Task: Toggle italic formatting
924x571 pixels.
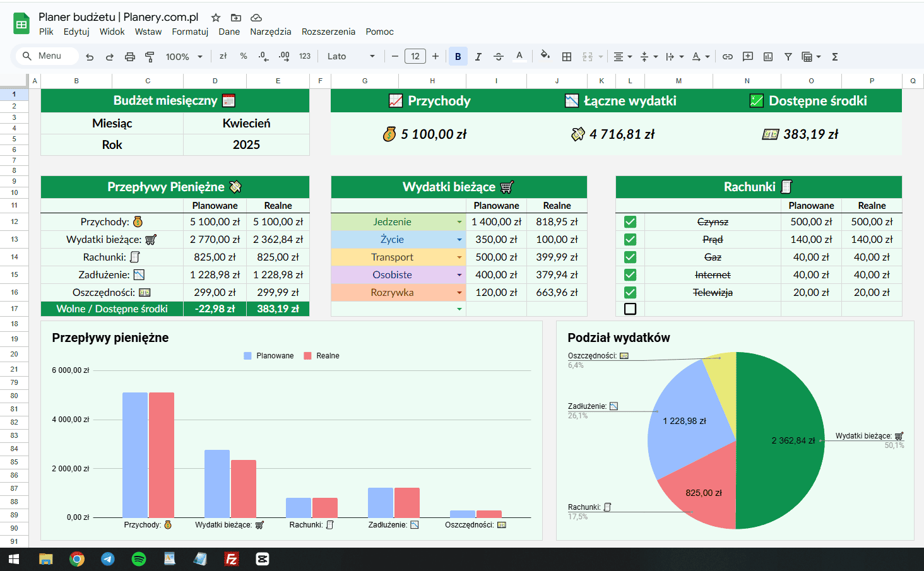Action: [x=478, y=57]
